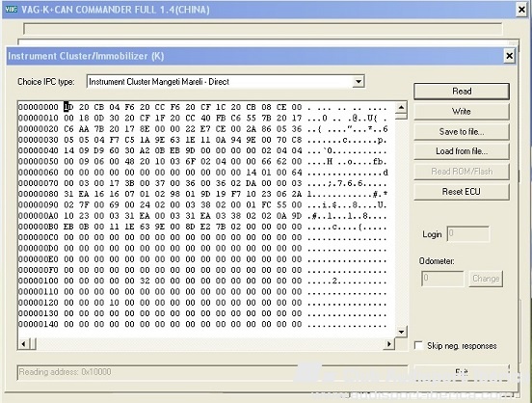
Task: Select hex row at address 000000C0
Action: (202, 237)
